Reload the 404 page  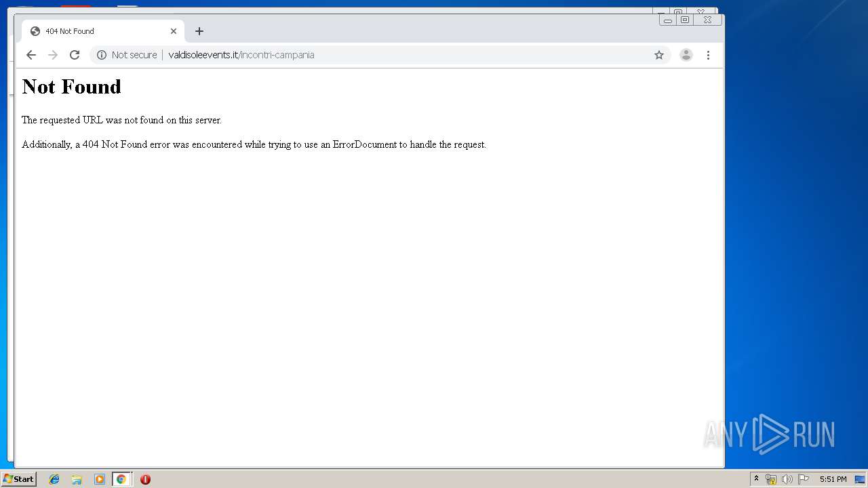(75, 55)
